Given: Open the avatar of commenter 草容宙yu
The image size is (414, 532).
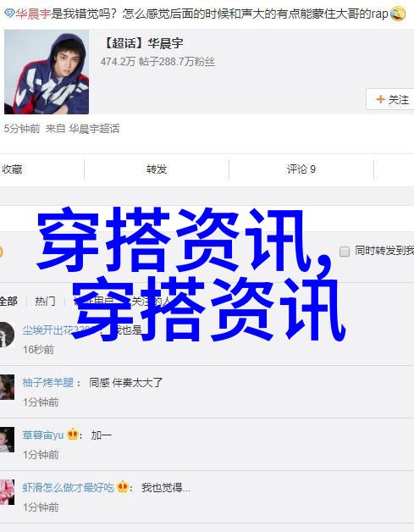Looking at the screenshot, I should (x=7, y=440).
